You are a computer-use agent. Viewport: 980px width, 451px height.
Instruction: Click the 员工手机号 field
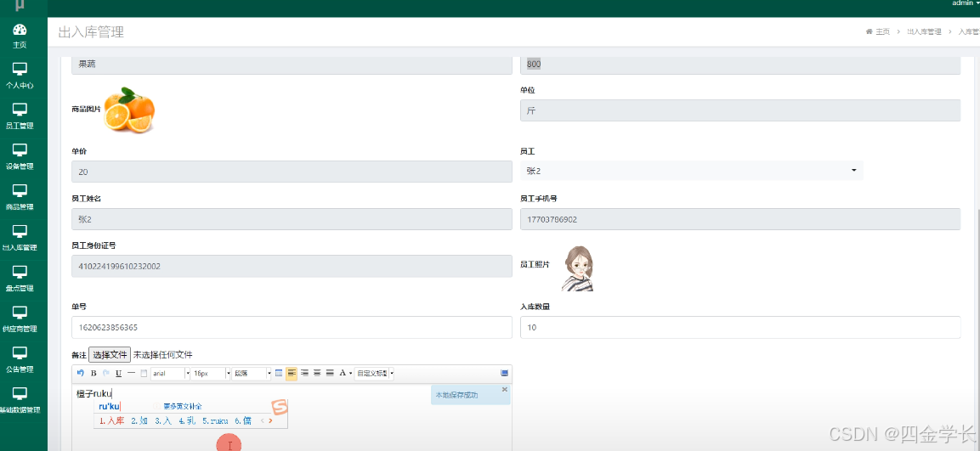point(740,219)
